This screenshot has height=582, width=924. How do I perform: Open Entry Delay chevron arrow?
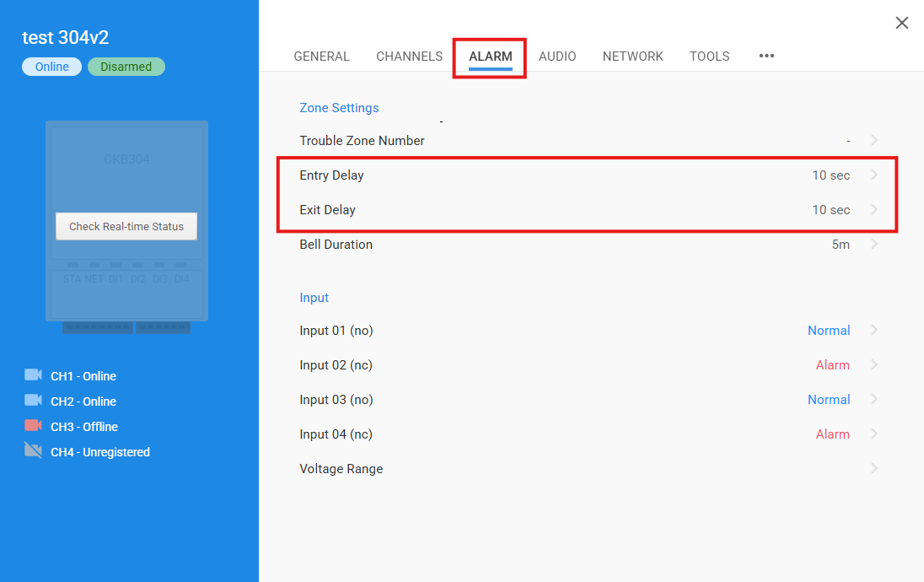point(874,175)
